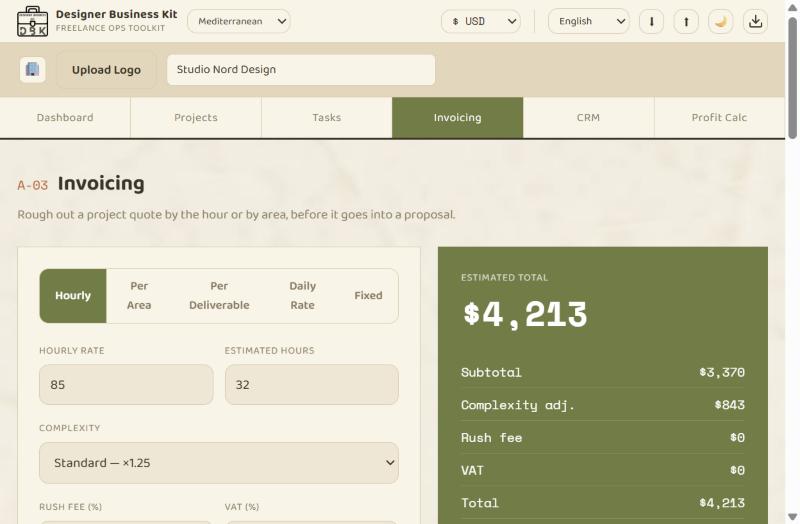Click the Upload Logo button
The width and height of the screenshot is (800, 524).
click(106, 70)
